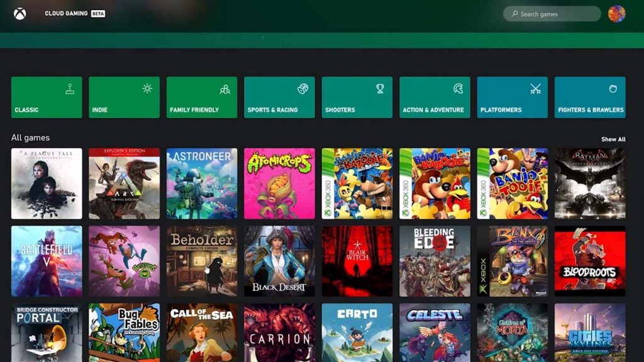This screenshot has width=644, height=362.
Task: Open the Cloud Gaming home link
Action: pos(66,14)
